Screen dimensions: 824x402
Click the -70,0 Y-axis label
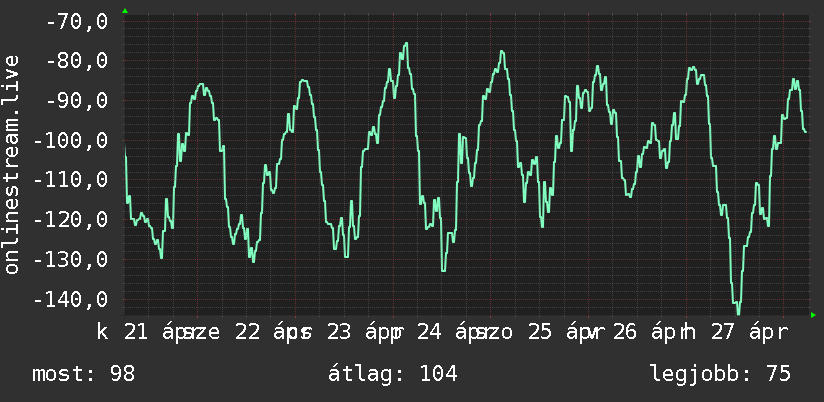click(77, 22)
